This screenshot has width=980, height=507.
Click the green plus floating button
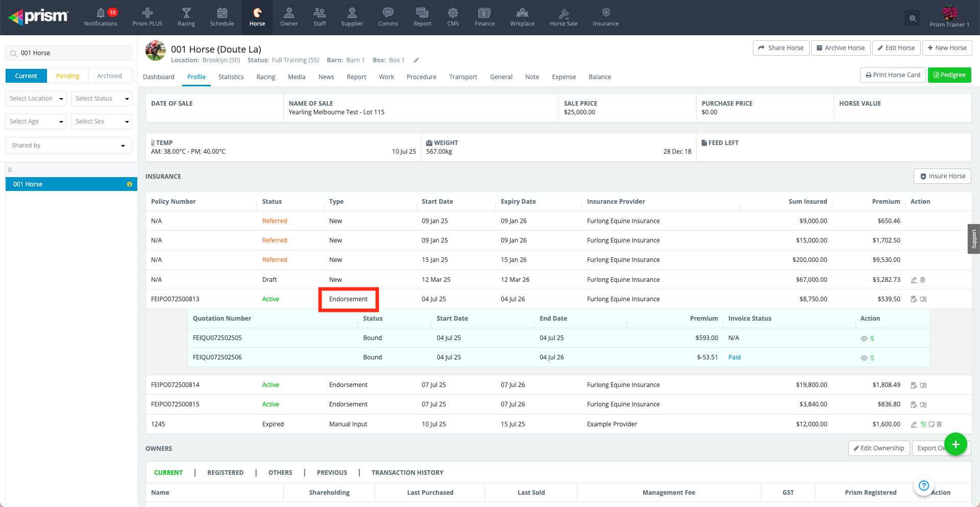(955, 444)
